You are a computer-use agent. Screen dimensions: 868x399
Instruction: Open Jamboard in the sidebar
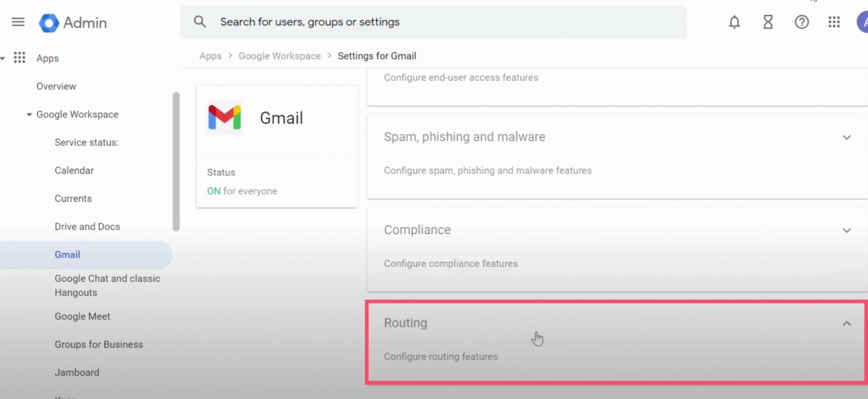coord(77,372)
